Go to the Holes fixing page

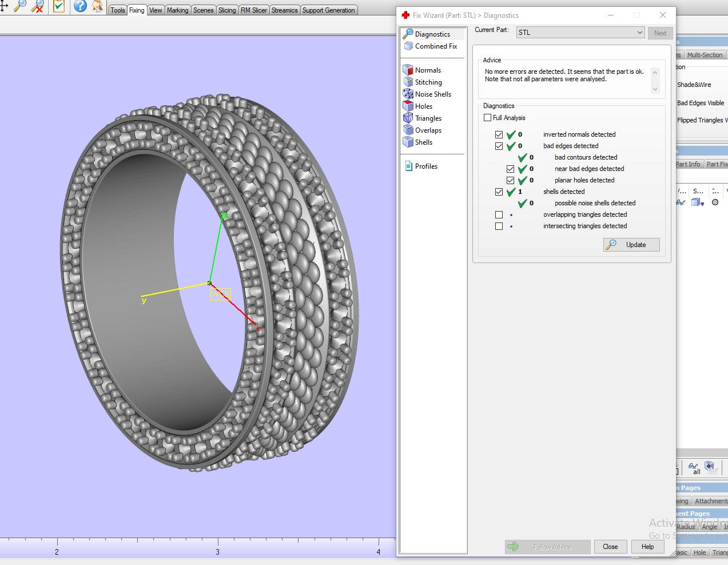coord(423,106)
